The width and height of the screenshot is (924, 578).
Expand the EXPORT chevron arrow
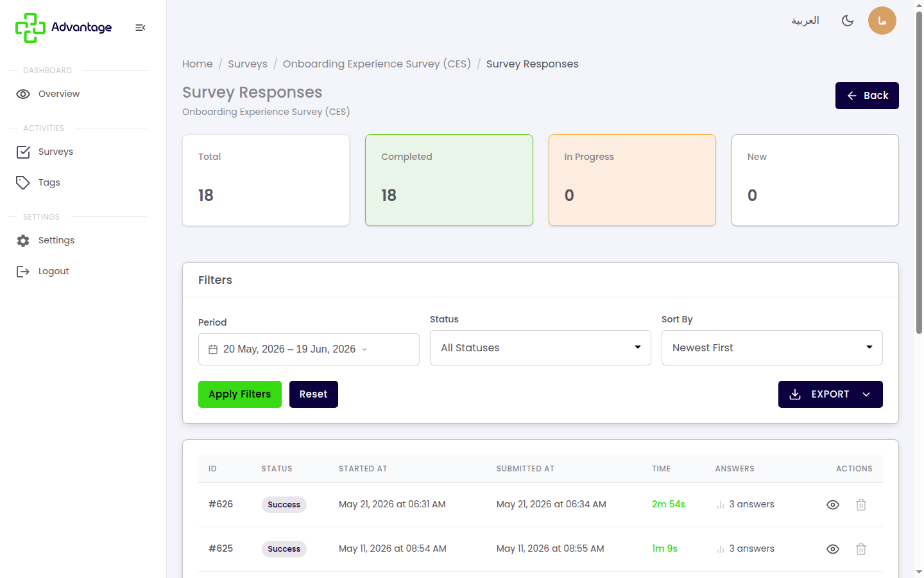(x=866, y=394)
